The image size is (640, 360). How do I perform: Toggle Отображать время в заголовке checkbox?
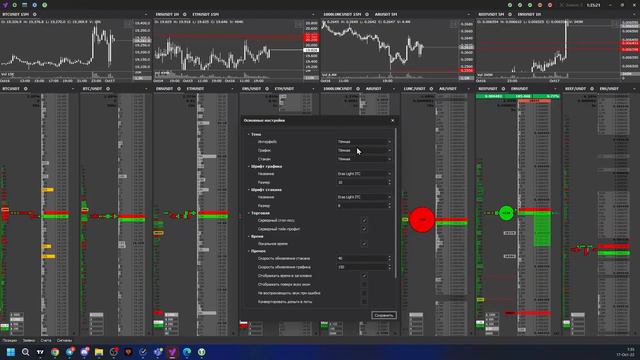point(364,276)
